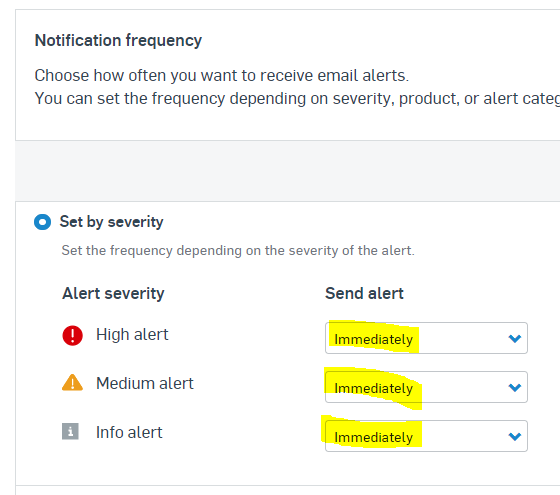
Task: Click the orange Medium alert triangle icon
Action: pyautogui.click(x=72, y=382)
